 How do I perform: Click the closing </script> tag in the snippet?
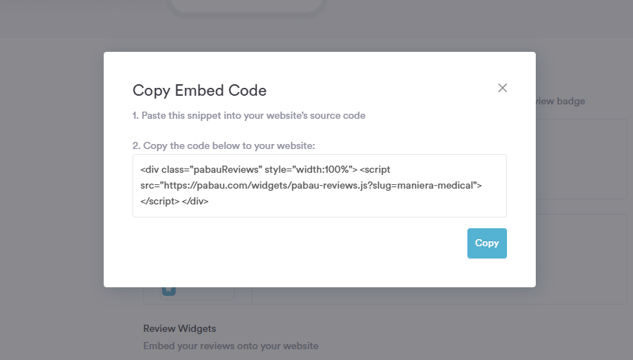160,201
